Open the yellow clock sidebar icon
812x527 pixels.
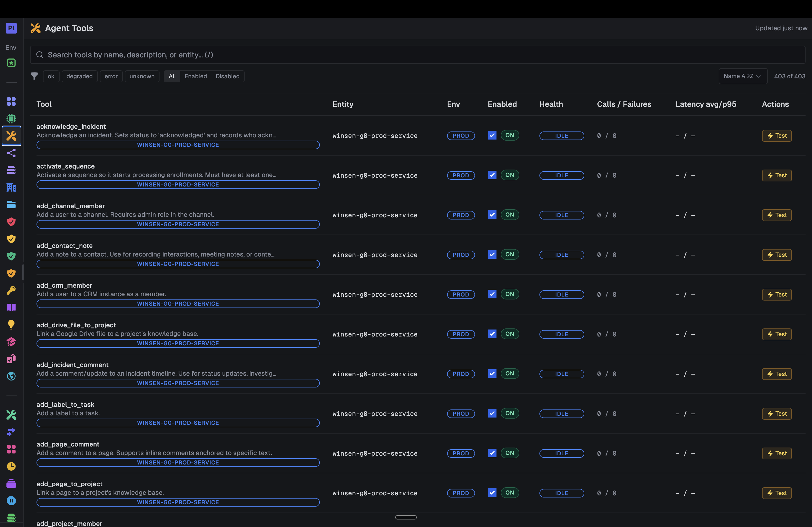point(11,466)
